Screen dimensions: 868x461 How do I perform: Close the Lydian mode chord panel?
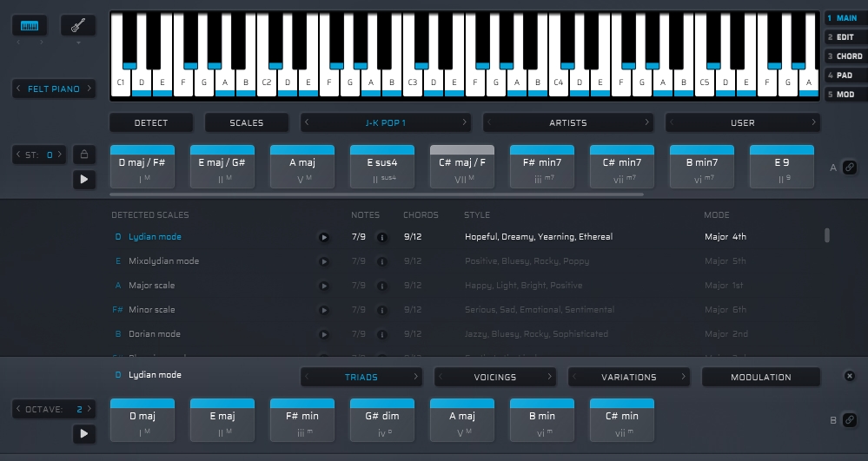[850, 376]
